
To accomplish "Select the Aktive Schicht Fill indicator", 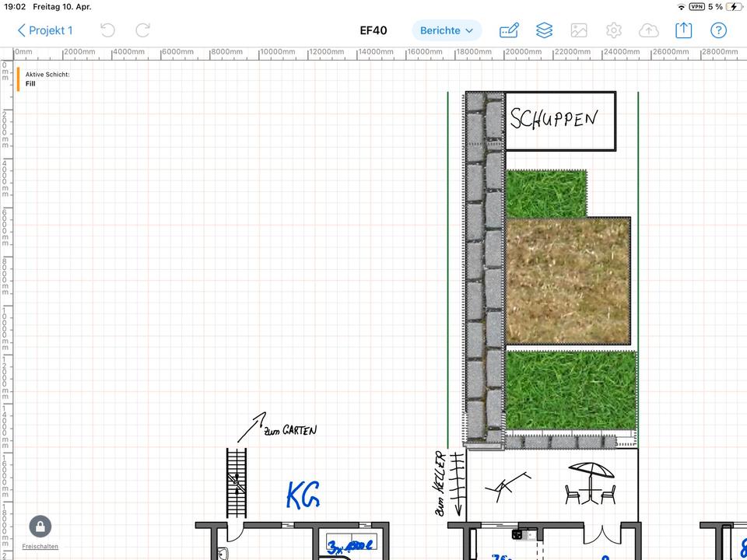I will click(x=47, y=79).
